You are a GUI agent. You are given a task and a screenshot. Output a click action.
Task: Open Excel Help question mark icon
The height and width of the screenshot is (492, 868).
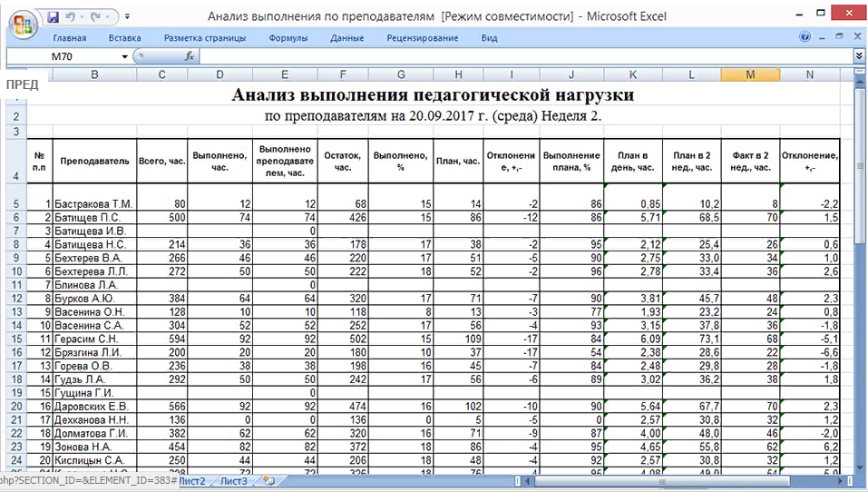[805, 38]
